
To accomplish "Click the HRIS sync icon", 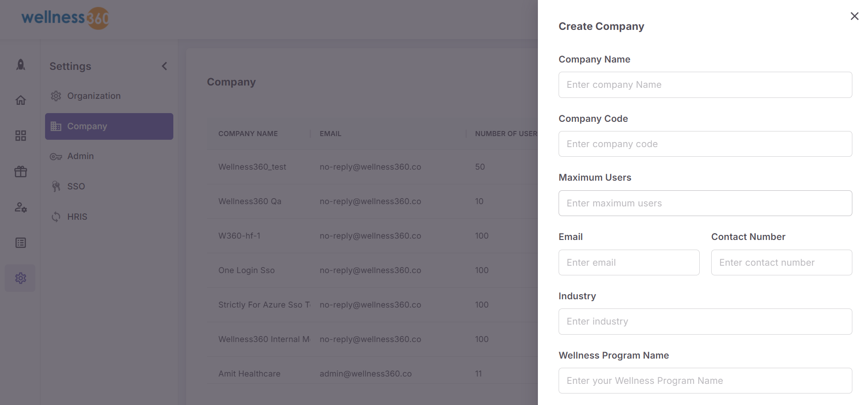I will [56, 217].
